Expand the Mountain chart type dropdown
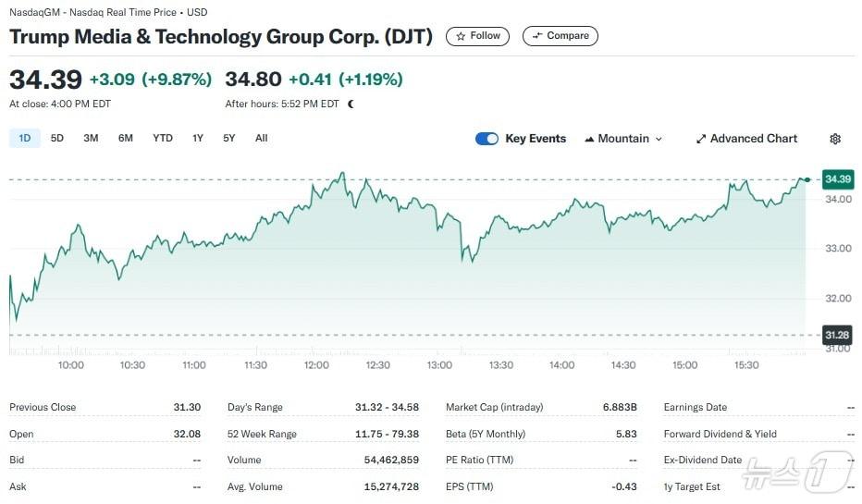This screenshot has height=504, width=862. click(624, 139)
